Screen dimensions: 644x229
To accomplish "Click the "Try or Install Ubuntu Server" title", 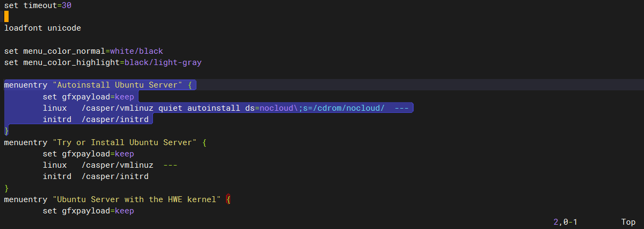I will [125, 142].
